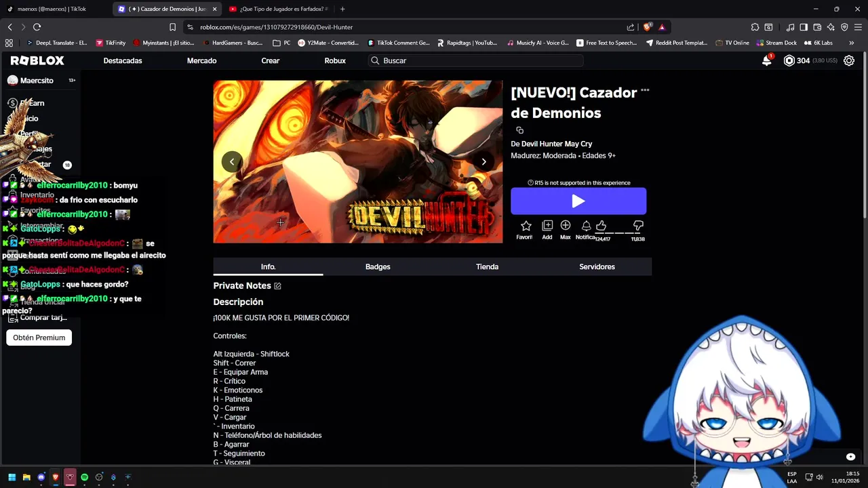Screen dimensions: 868x488
Task: Open File Explorer from taskbar
Action: [26, 477]
